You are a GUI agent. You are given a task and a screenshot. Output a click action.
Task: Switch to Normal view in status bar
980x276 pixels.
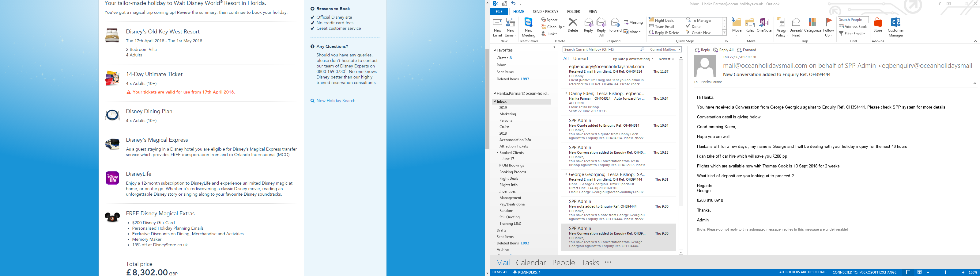[908, 272]
